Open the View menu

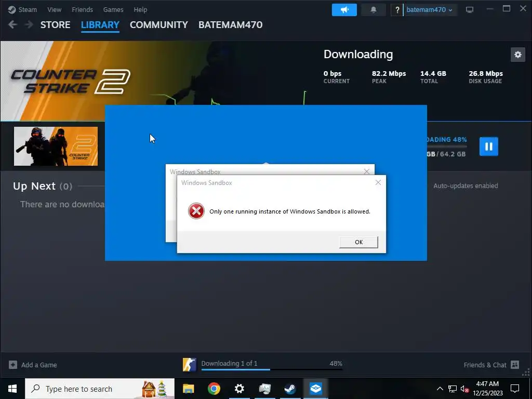coord(54,9)
